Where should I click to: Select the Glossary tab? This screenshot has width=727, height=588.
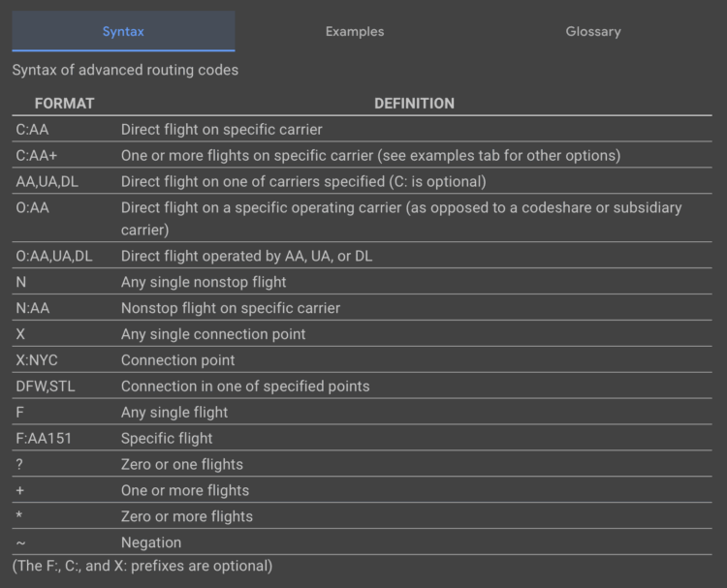coord(593,32)
